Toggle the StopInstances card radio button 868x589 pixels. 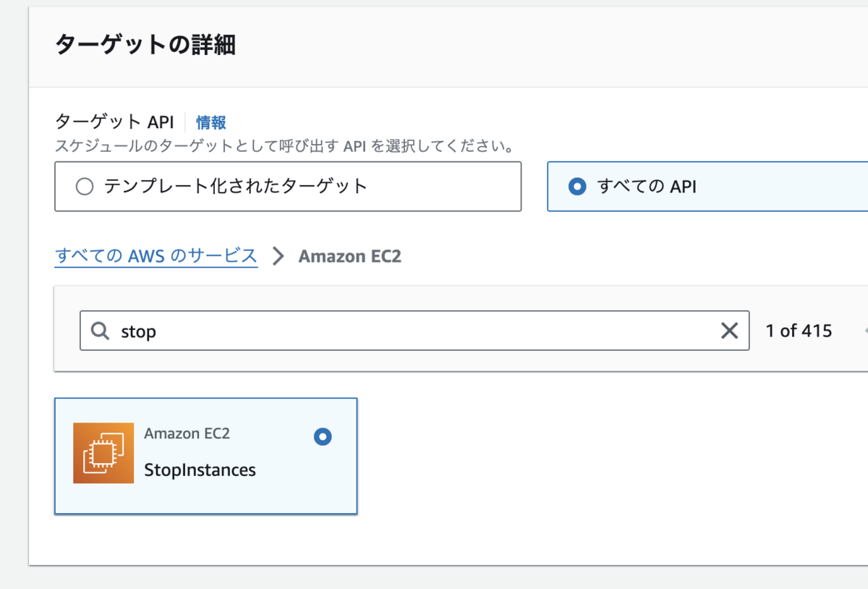tap(323, 436)
